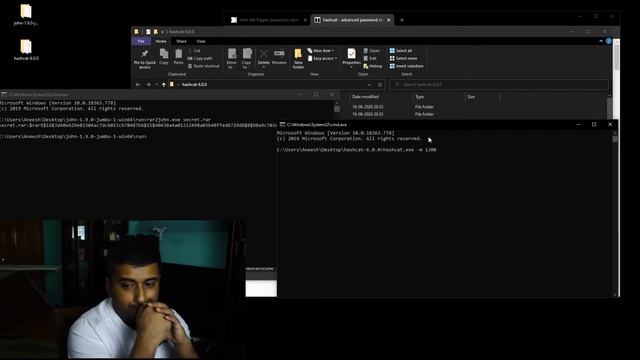Screen dimensions: 640x360
Task: Click Paste shortcut in the ribbon
Action: pyautogui.click(x=203, y=66)
